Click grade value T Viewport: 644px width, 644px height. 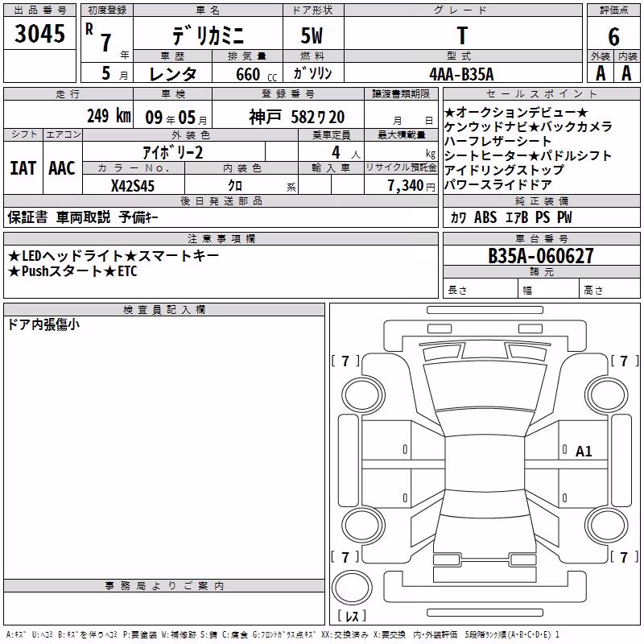pos(462,35)
